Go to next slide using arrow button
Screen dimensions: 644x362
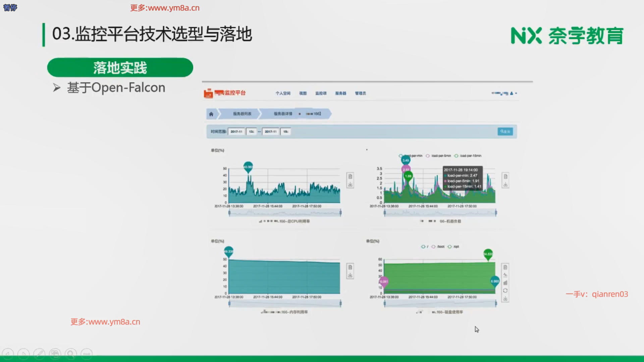click(x=23, y=354)
